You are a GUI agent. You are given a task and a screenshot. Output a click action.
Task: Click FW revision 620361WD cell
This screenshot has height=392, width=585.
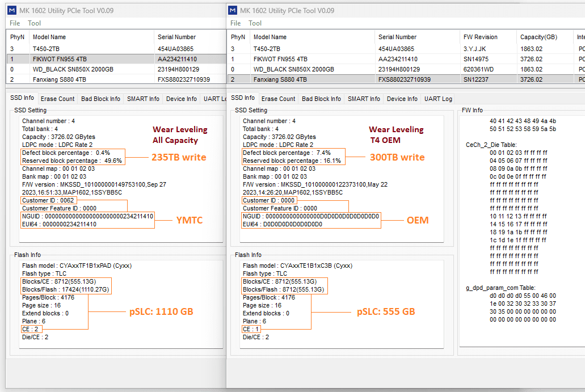(x=478, y=69)
